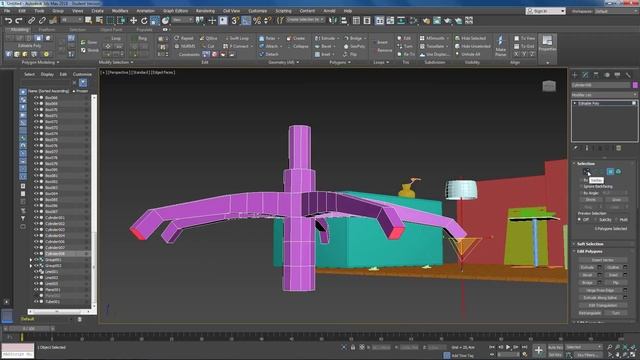
Task: Expand the Group002 tree item
Action: 31,266
